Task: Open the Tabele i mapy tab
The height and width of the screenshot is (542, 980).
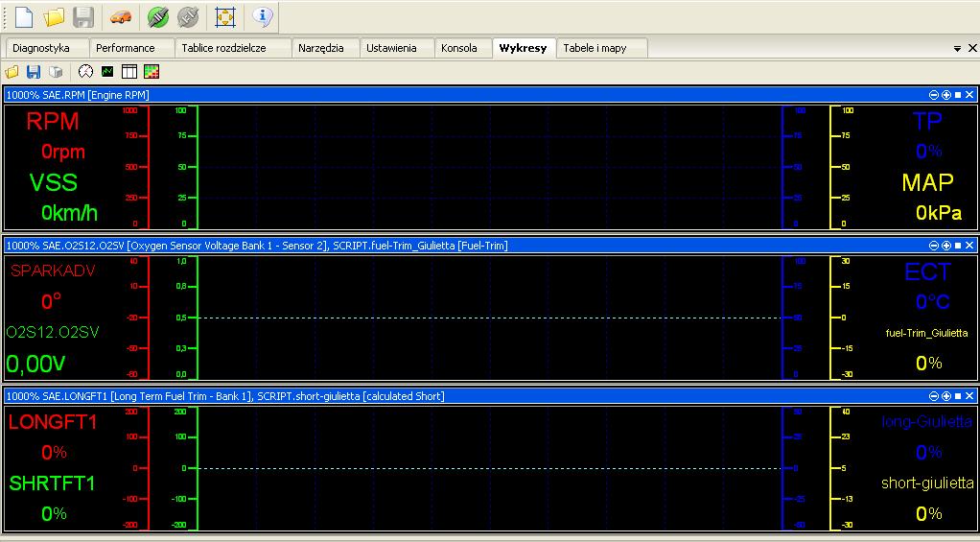Action: (595, 48)
